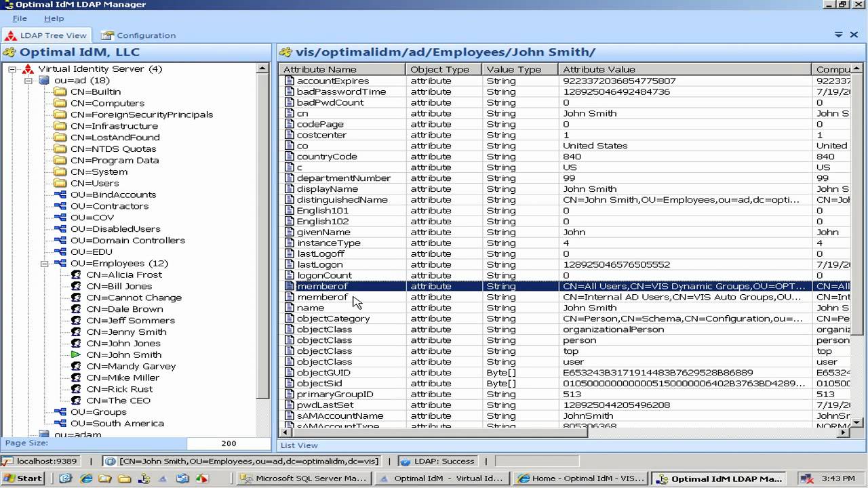Click the CN=Builtin folder icon
Image resolution: width=868 pixels, height=488 pixels.
click(x=60, y=92)
